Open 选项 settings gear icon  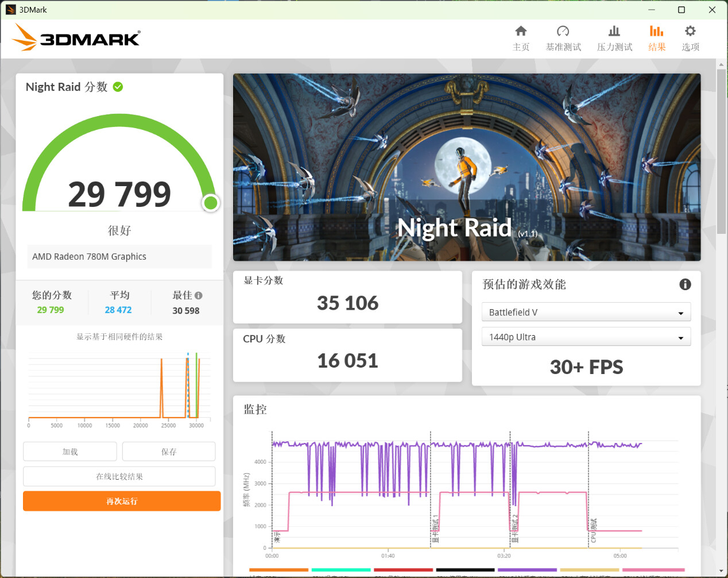coord(690,31)
